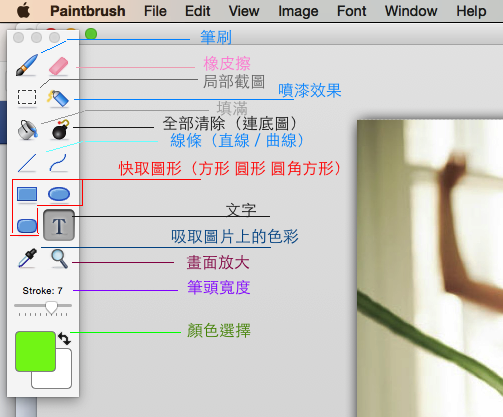
Task: Open the Image menu
Action: (298, 11)
